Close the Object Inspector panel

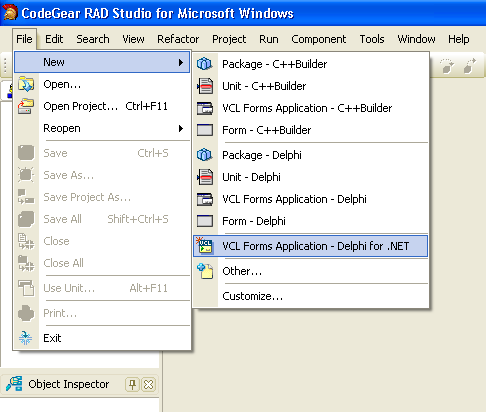[x=148, y=384]
